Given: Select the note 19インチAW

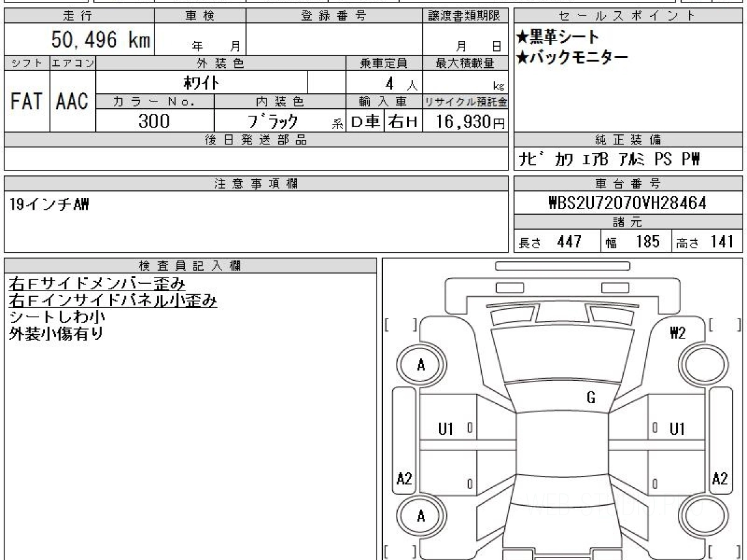Looking at the screenshot, I should pyautogui.click(x=50, y=203).
